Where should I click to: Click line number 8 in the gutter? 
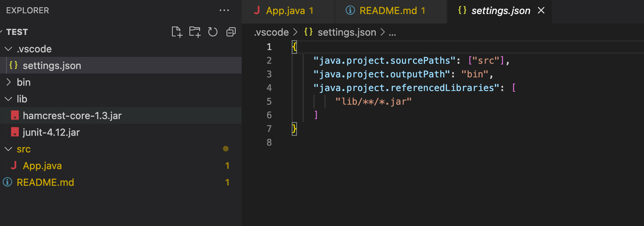pyautogui.click(x=269, y=142)
